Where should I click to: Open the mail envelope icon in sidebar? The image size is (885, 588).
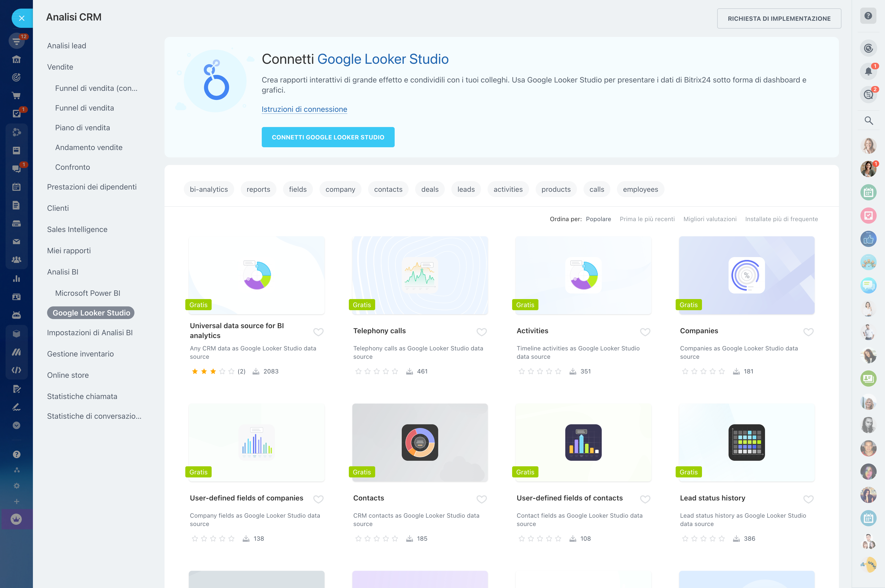pos(16,241)
